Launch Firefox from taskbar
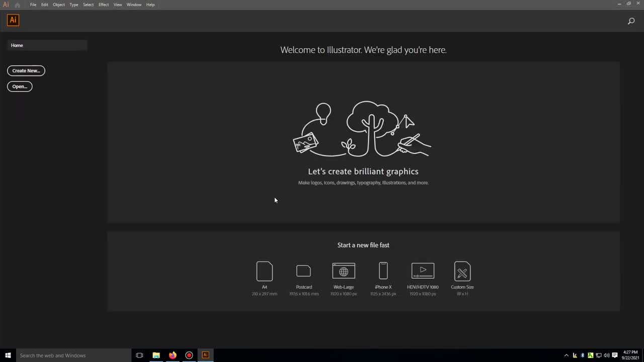The width and height of the screenshot is (644, 362). [x=173, y=355]
